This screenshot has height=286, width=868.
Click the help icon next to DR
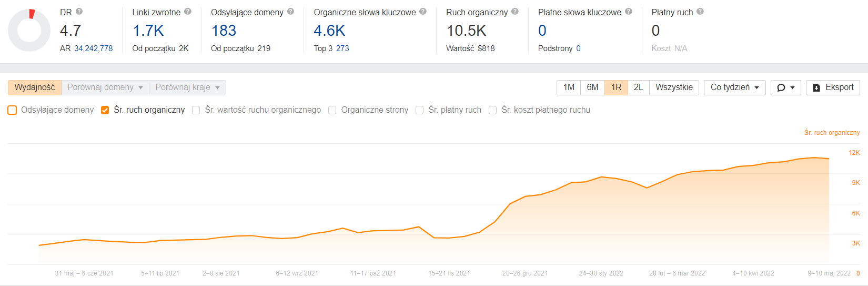pos(79,11)
